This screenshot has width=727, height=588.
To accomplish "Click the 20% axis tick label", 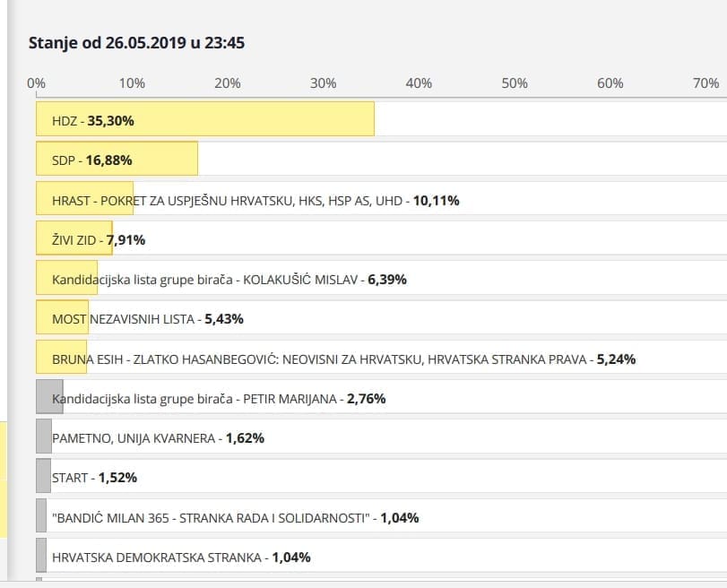I will click(228, 83).
